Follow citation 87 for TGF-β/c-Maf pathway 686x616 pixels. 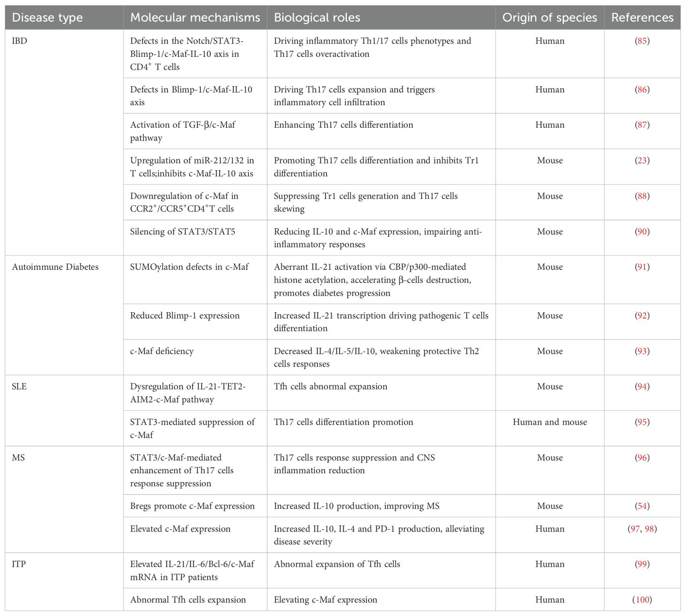pos(642,125)
